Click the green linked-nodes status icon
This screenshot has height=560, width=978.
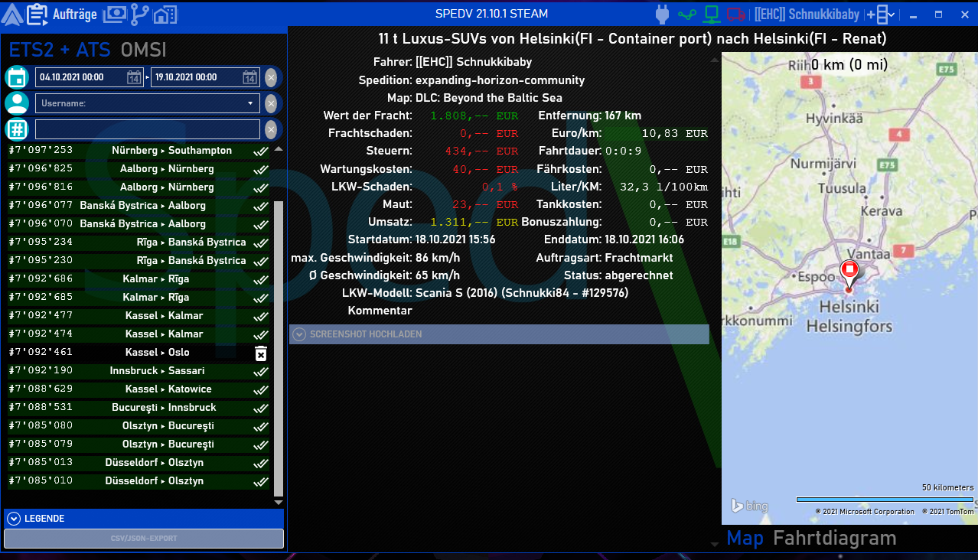click(x=688, y=14)
